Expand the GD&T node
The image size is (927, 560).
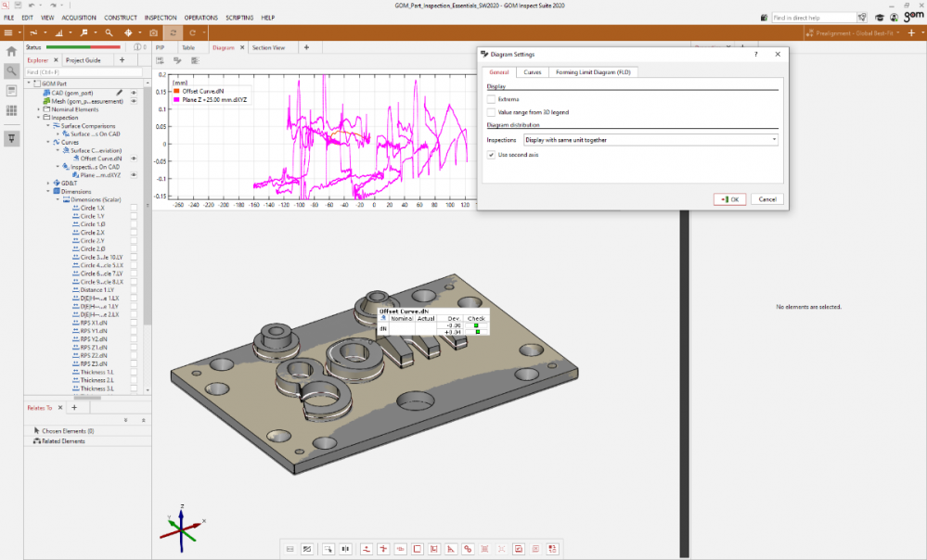[48, 184]
